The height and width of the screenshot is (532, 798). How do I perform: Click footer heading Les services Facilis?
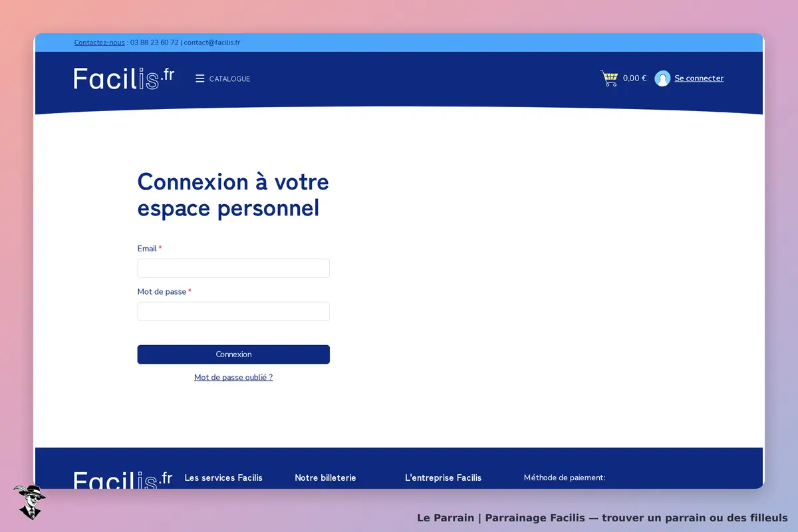point(223,477)
